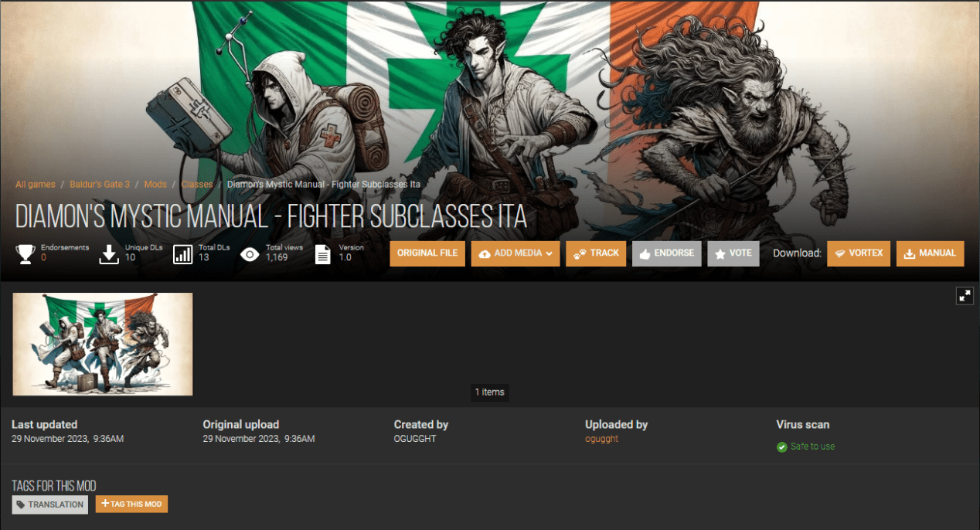Go to All games breadcrumb
The height and width of the screenshot is (530, 980).
36,185
